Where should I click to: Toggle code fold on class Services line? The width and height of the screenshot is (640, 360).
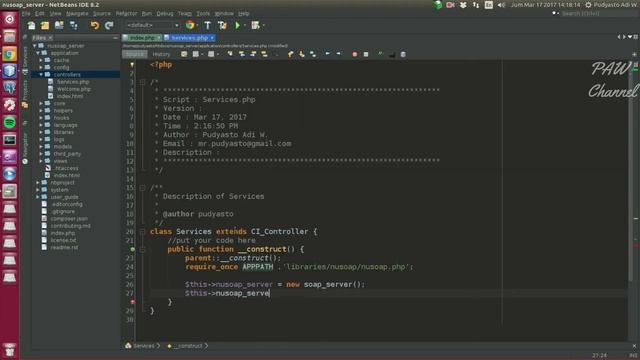tap(142, 232)
